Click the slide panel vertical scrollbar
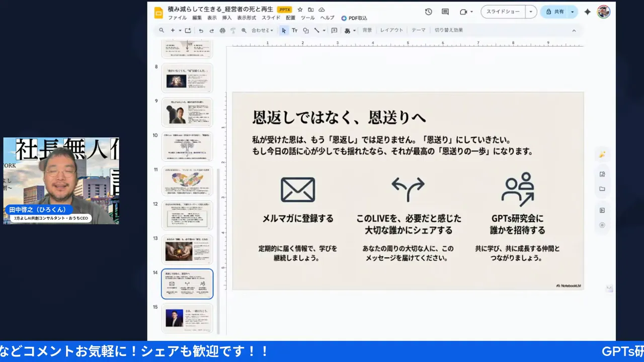Viewport: 644px width, 362px height. 218,251
